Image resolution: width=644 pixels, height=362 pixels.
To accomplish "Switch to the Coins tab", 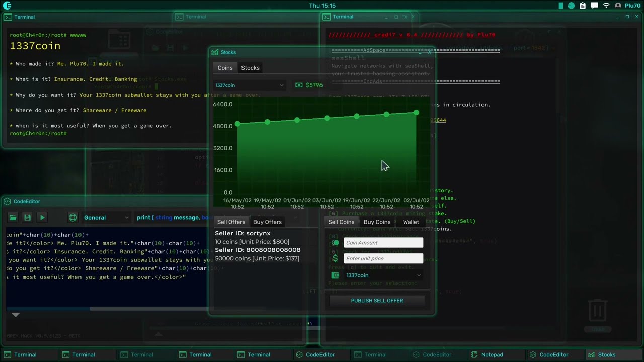I will pos(225,68).
